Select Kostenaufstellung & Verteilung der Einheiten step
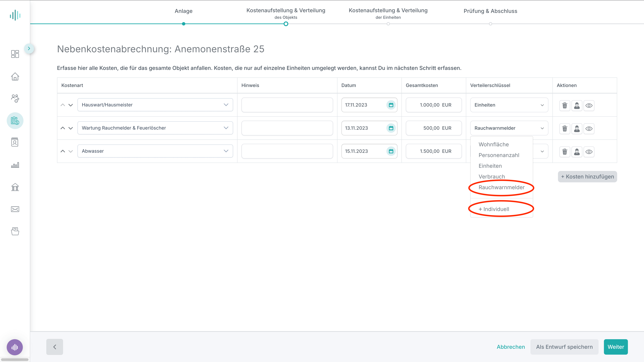The width and height of the screenshot is (644, 362). click(x=388, y=13)
